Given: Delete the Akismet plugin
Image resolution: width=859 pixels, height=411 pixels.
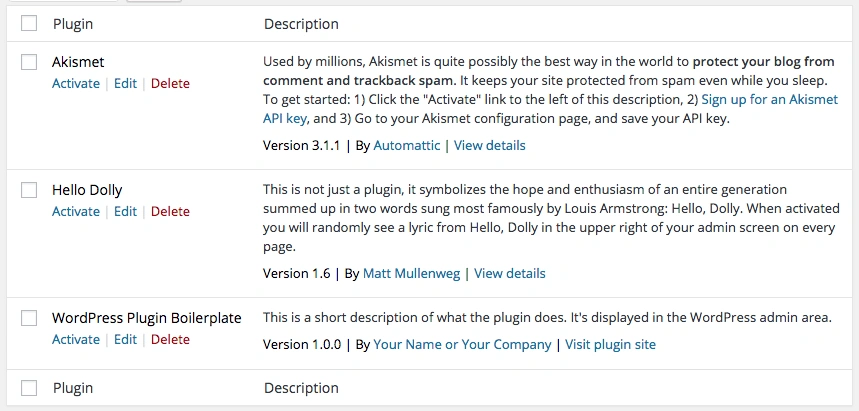Looking at the screenshot, I should tap(170, 83).
